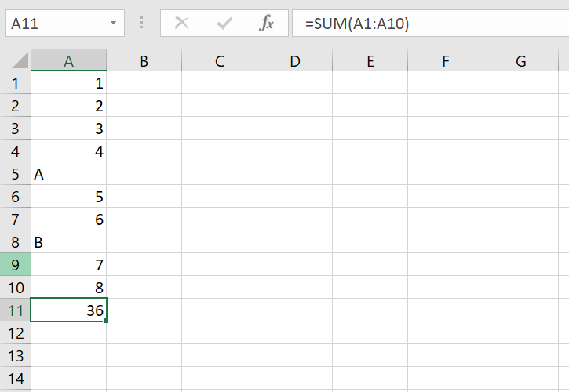Click the Enter checkmark formula button
569x392 pixels.
224,24
